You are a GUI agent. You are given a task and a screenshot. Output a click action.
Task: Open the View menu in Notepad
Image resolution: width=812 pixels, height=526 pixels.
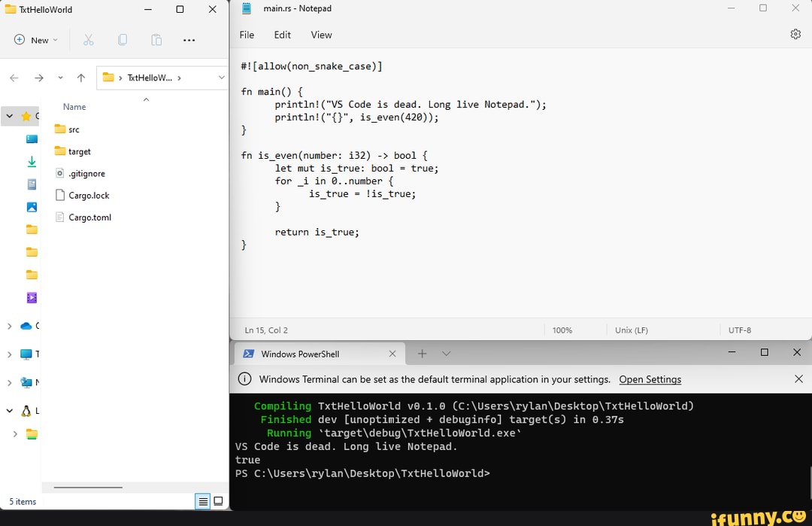321,35
